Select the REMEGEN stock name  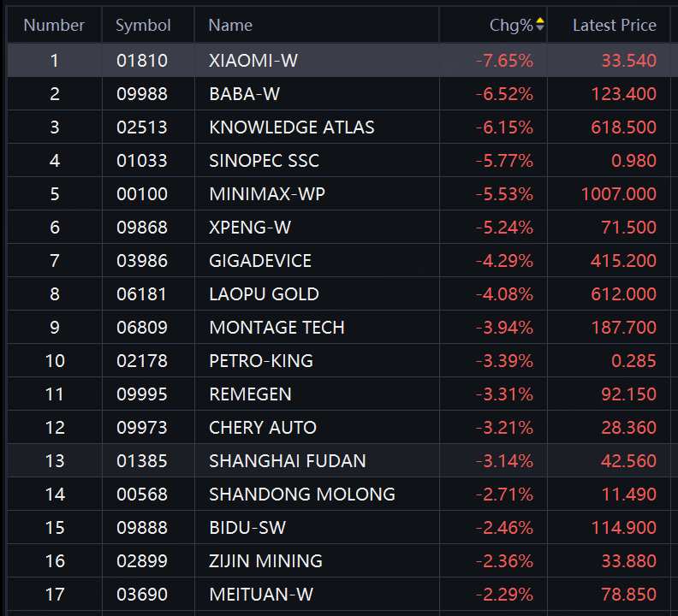[250, 394]
